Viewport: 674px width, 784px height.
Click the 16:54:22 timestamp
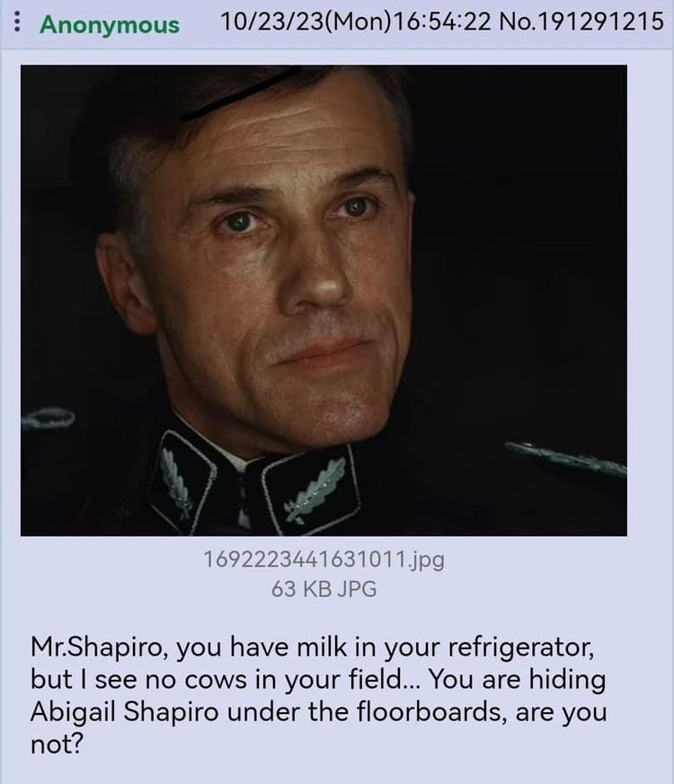click(442, 22)
